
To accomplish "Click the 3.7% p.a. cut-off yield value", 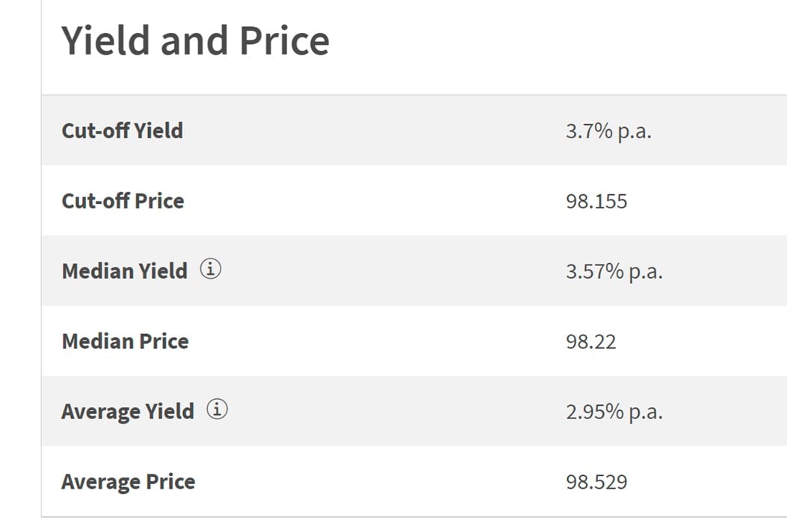I will (608, 131).
